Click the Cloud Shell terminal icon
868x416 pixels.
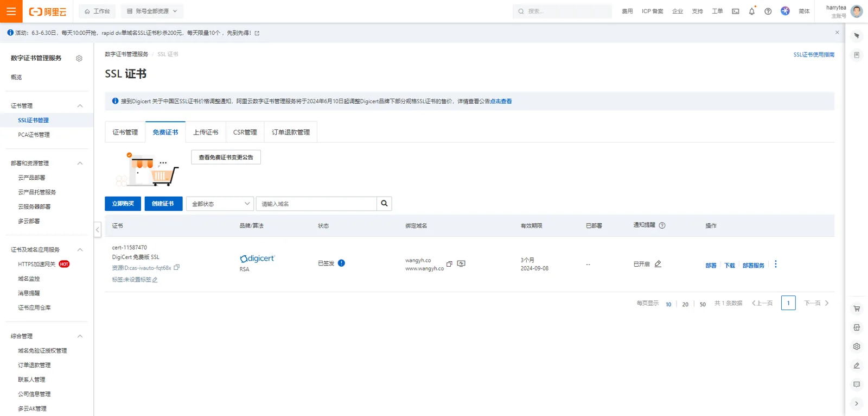(x=735, y=11)
